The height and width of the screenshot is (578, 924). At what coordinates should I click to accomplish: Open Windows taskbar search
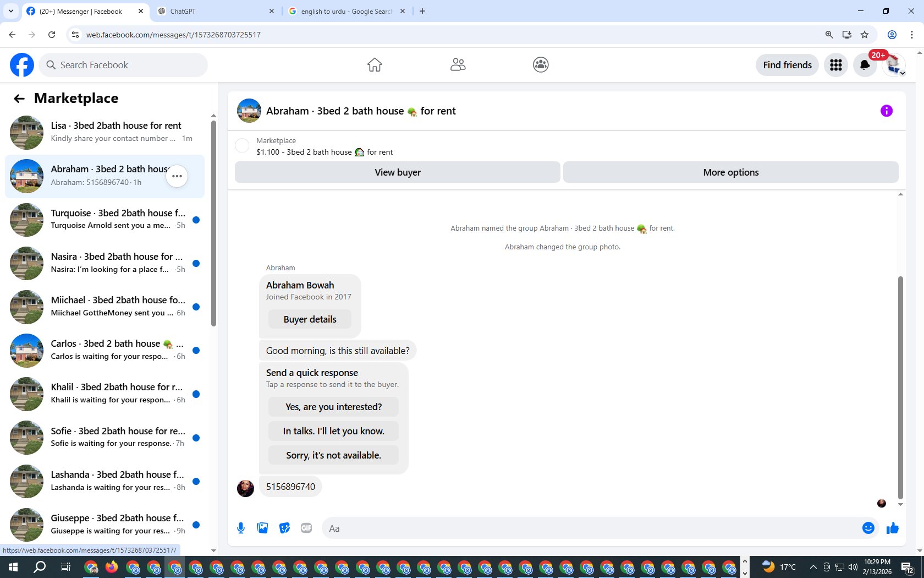click(x=40, y=567)
